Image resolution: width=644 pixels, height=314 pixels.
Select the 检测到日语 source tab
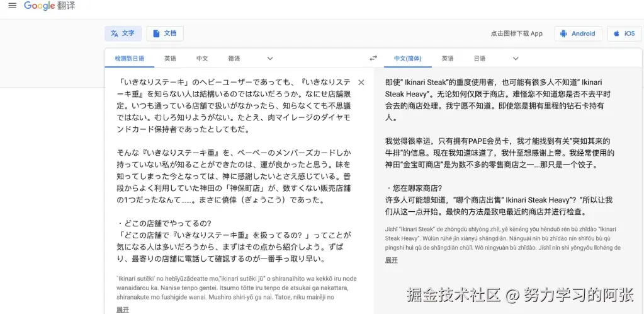coord(130,59)
